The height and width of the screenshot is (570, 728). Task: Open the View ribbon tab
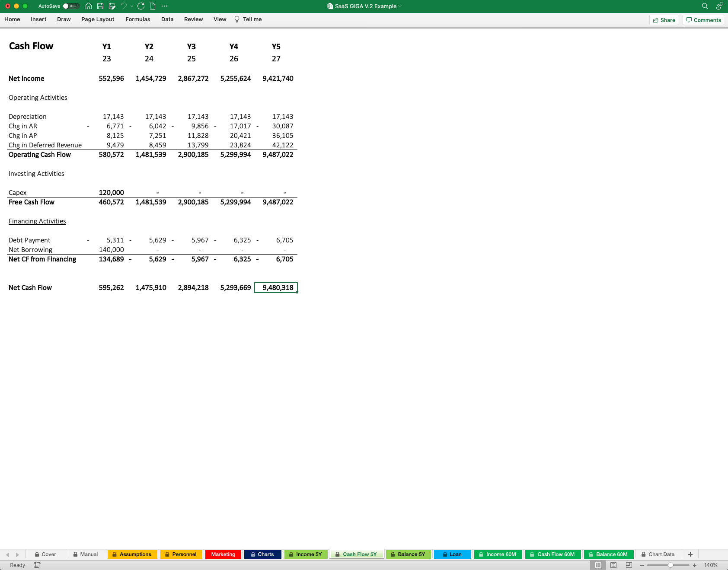click(220, 19)
